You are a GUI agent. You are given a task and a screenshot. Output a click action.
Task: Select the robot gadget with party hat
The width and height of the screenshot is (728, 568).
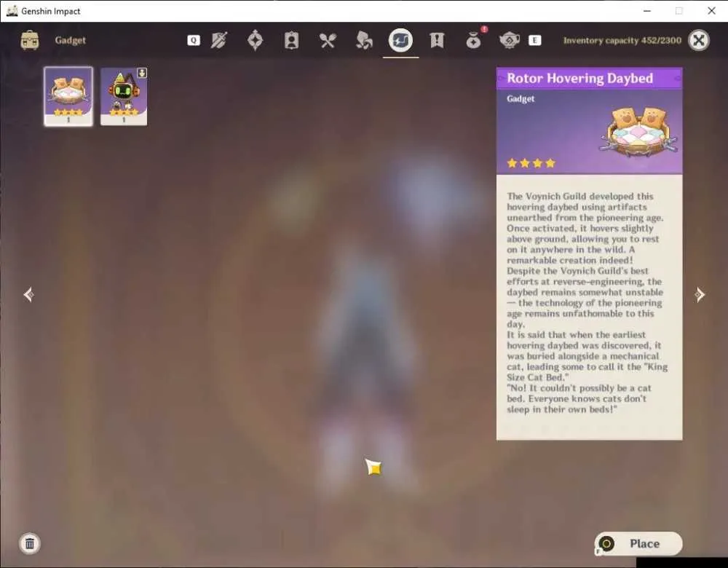(124, 96)
